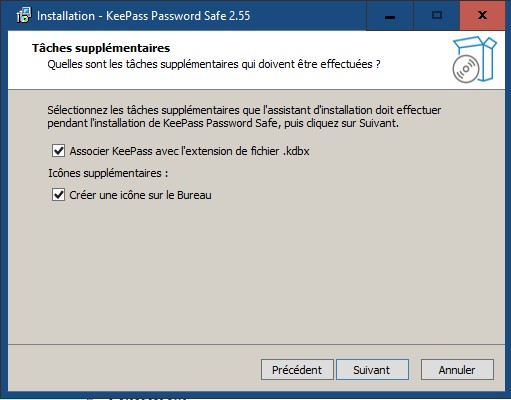Close the KeePass installer window

[x=482, y=15]
